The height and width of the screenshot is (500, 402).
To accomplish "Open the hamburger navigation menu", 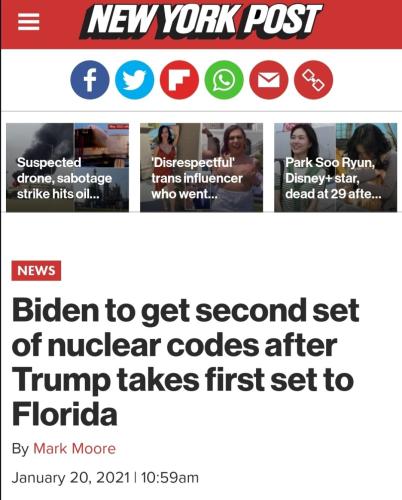I will (29, 22).
